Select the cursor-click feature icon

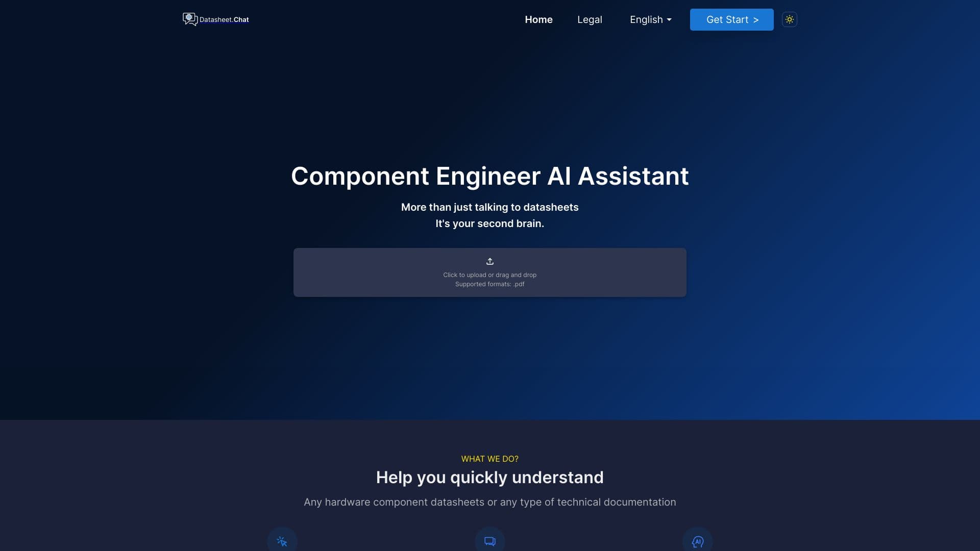pos(282,541)
